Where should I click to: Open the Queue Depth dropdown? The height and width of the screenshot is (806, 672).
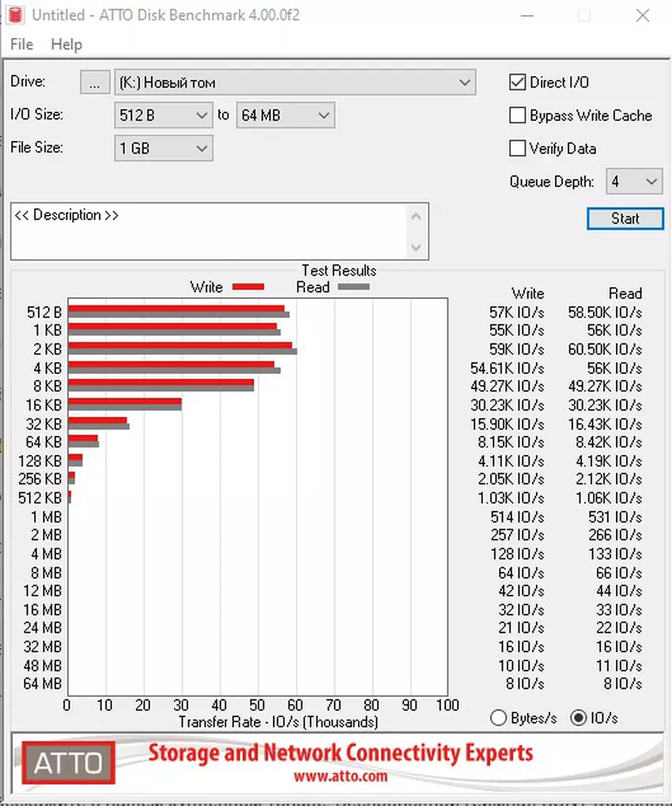point(651,182)
